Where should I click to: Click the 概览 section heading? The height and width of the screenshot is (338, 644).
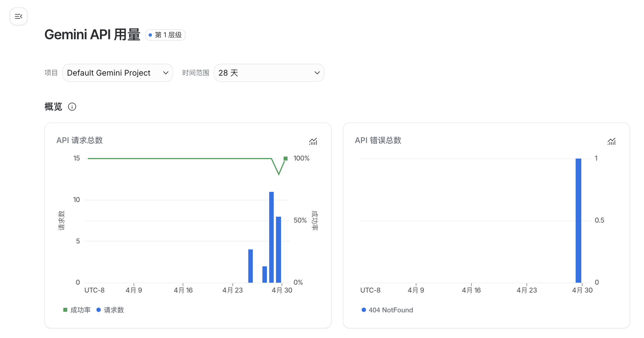click(x=53, y=107)
